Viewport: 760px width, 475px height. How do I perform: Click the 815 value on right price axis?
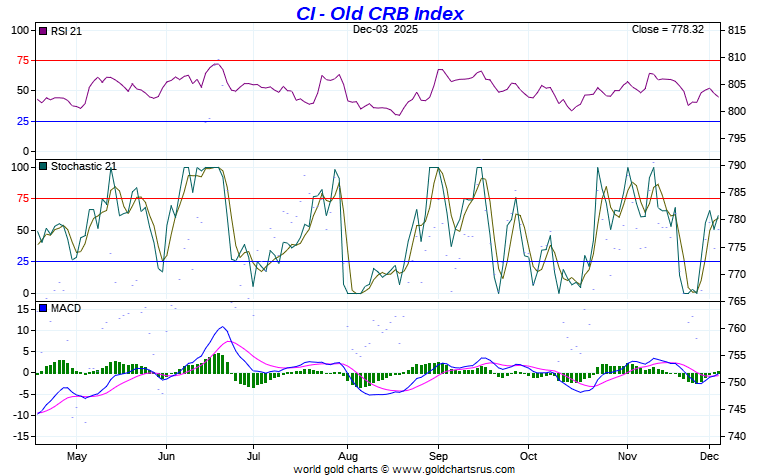pos(738,30)
